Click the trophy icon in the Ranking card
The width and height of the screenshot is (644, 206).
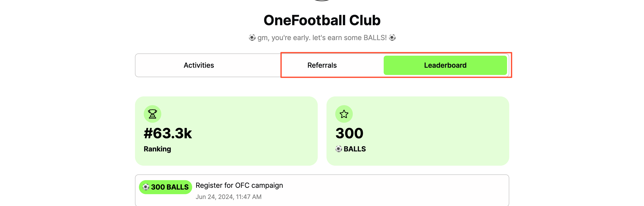[152, 114]
